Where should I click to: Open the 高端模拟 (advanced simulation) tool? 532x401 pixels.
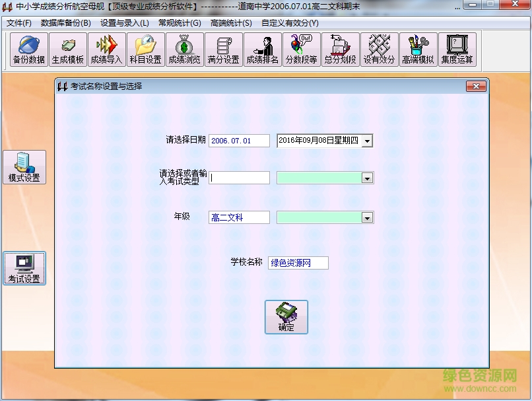coord(418,49)
